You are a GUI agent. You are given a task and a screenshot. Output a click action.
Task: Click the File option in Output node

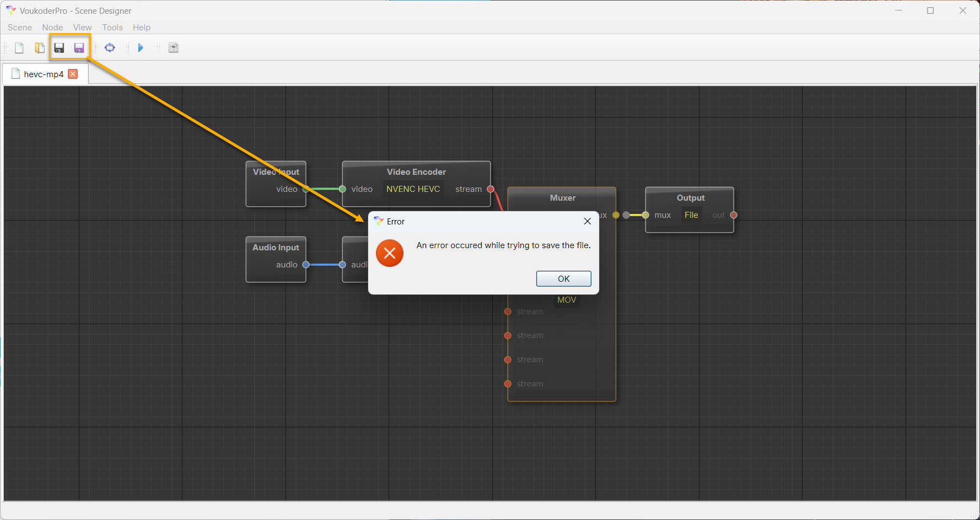[691, 215]
